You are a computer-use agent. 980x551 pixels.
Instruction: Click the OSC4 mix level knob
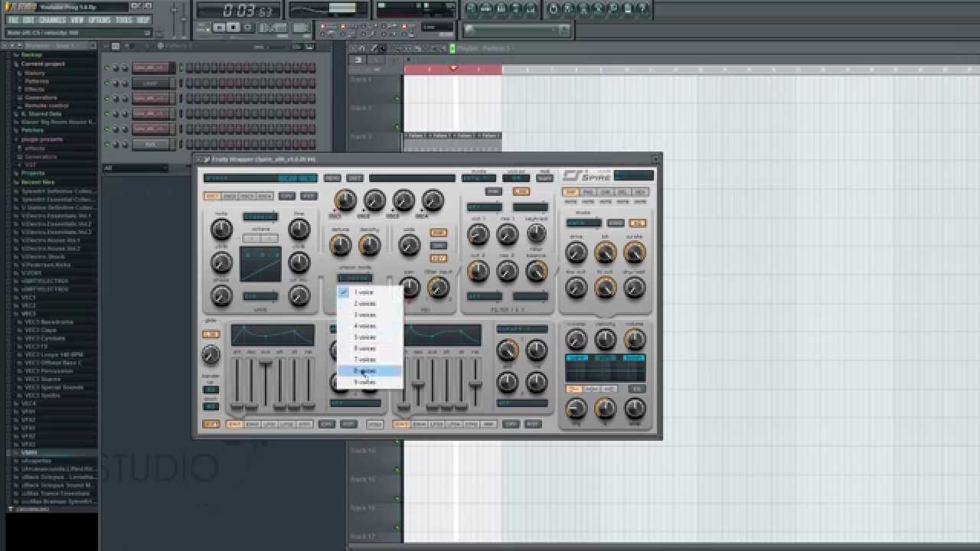[x=433, y=201]
